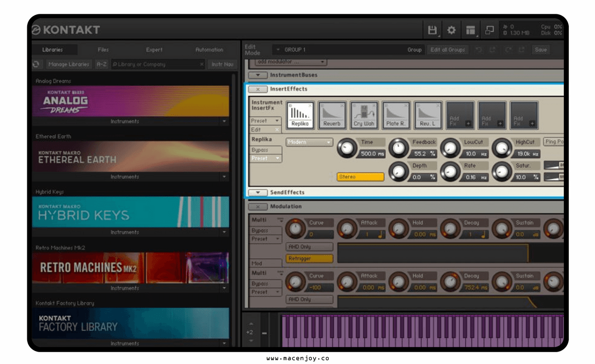Select the Replika effect slot

tap(300, 115)
